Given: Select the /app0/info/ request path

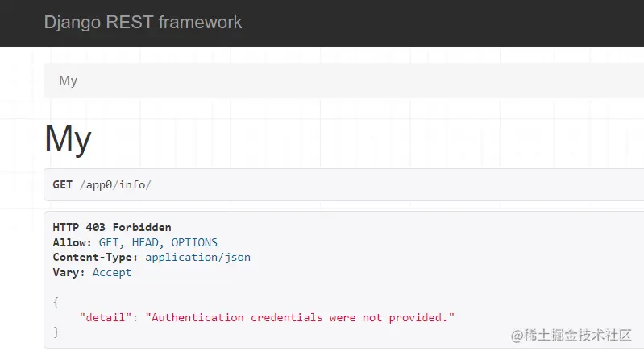Looking at the screenshot, I should click(115, 185).
